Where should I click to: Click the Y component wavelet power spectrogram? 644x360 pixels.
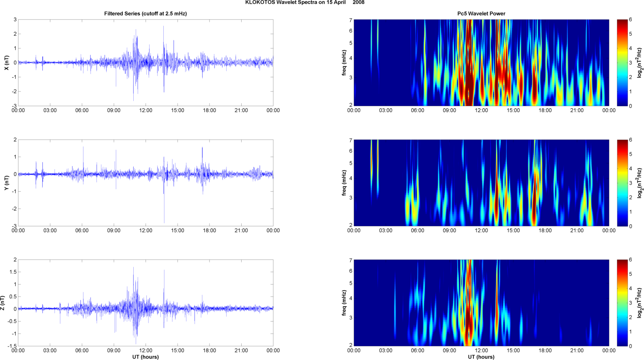pyautogui.click(x=481, y=183)
